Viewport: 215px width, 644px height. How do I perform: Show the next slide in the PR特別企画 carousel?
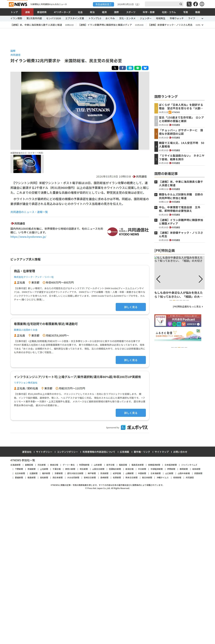[200, 279]
